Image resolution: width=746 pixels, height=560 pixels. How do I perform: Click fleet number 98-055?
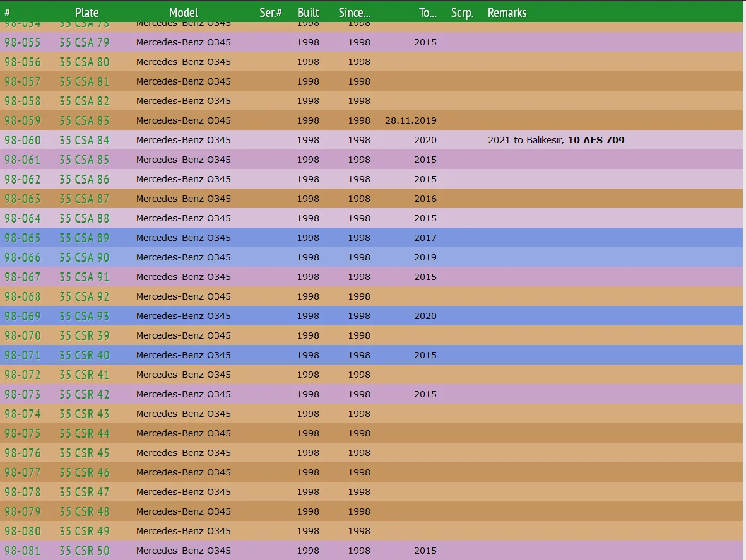point(23,42)
